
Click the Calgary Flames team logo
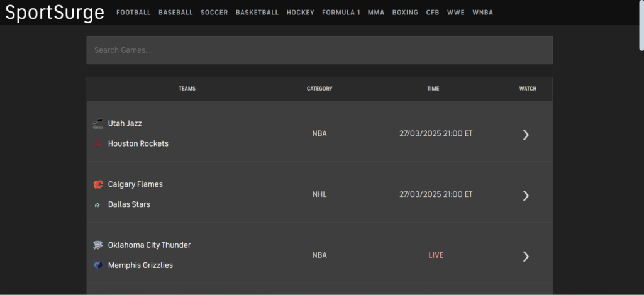[x=97, y=184]
